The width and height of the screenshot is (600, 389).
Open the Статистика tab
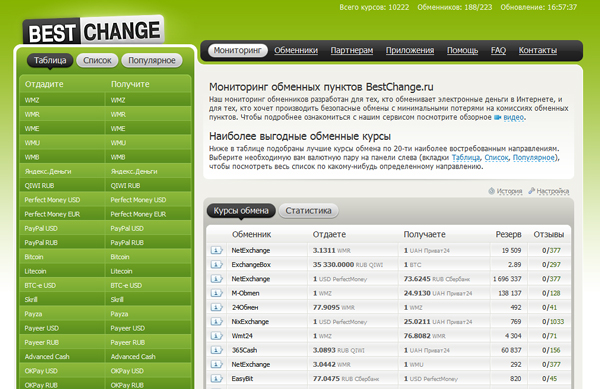coord(308,211)
